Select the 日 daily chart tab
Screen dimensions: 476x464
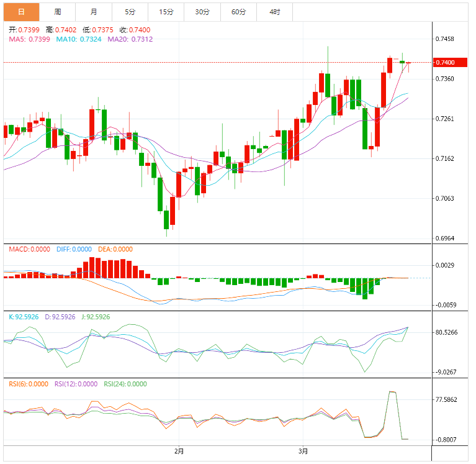[21, 12]
